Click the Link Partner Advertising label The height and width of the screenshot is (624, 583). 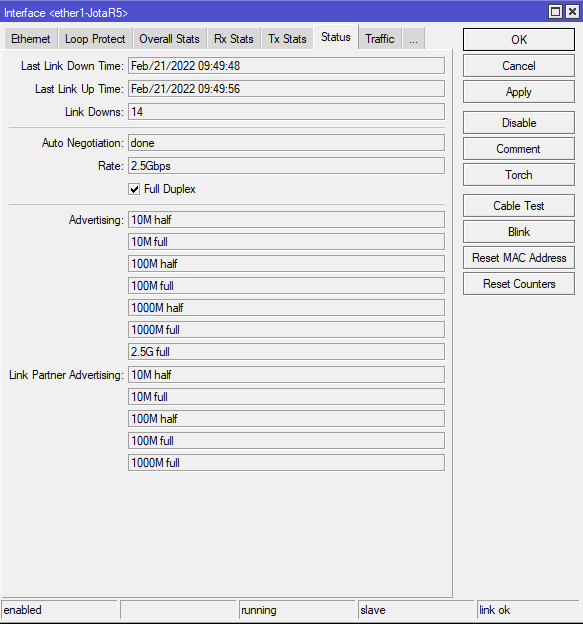(x=66, y=375)
